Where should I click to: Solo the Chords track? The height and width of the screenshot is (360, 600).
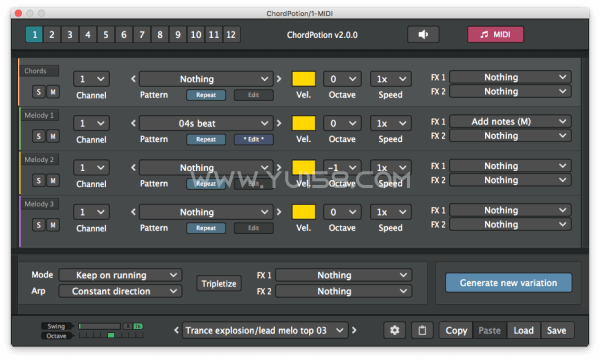38,92
